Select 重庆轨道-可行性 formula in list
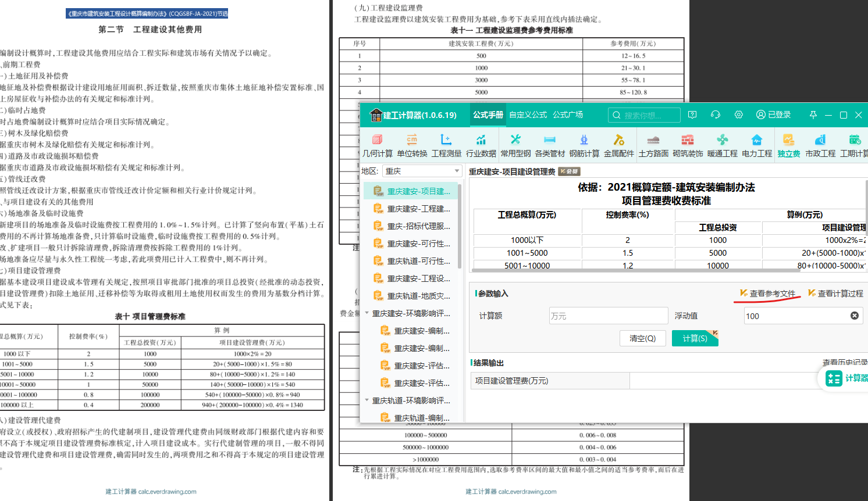This screenshot has width=868, height=501. pyautogui.click(x=411, y=261)
